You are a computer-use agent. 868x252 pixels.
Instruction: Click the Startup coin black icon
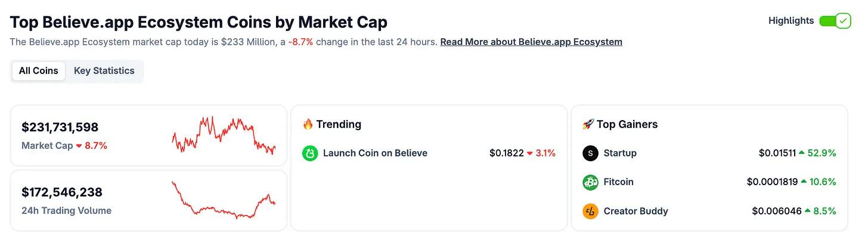pos(590,153)
